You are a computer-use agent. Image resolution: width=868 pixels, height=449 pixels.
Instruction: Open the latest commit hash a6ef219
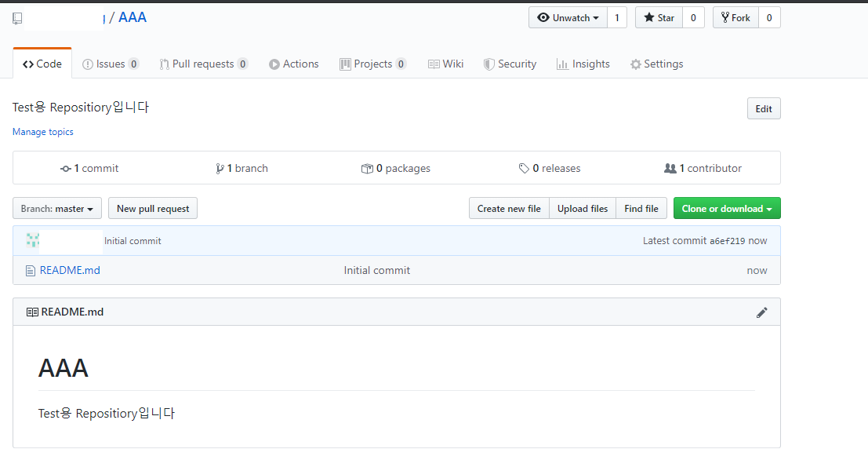[x=728, y=241]
